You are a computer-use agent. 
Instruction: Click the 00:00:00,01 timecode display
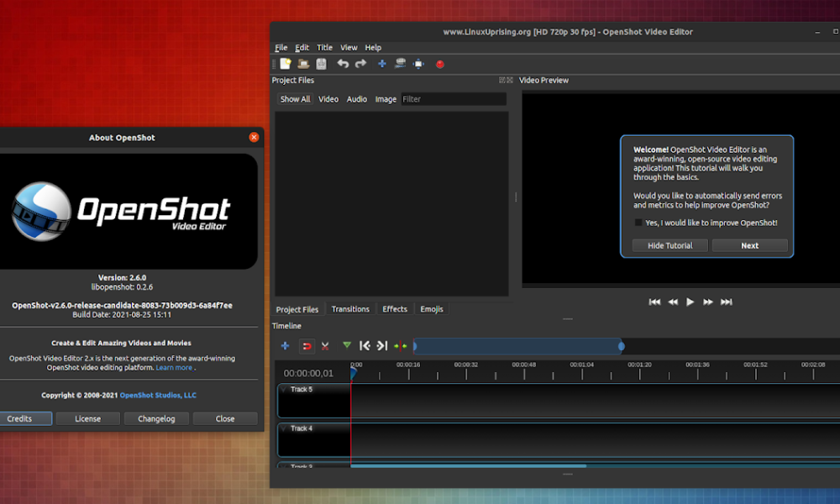click(x=308, y=373)
